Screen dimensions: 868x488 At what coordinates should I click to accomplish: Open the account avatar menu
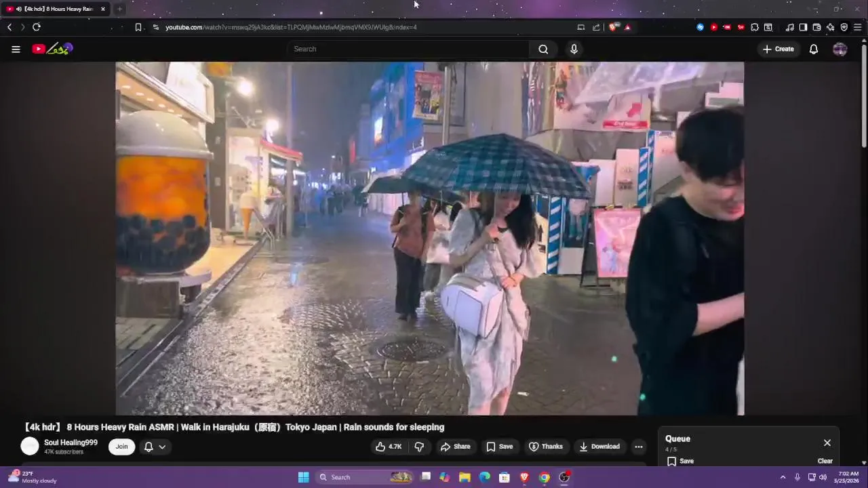pos(840,49)
